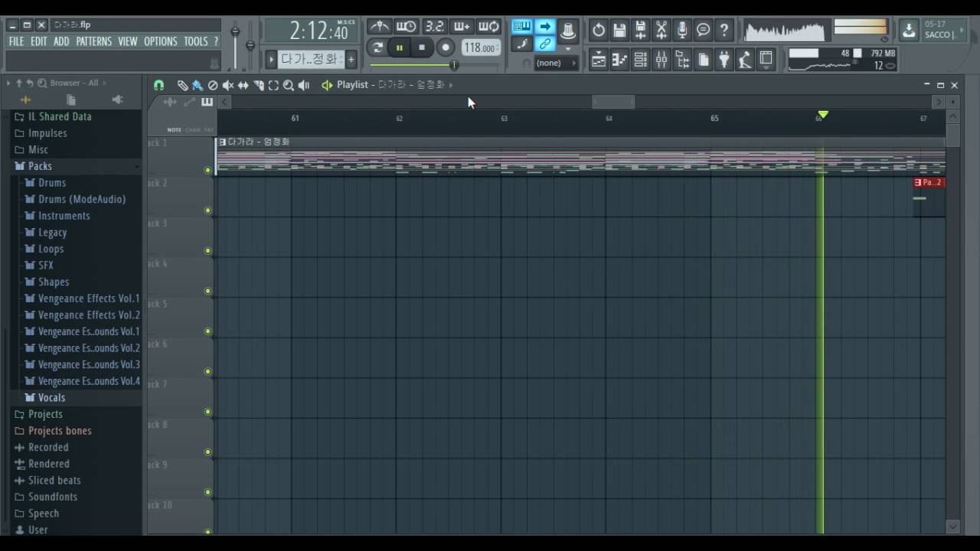Open the Plugin picker plug icon
This screenshot has width=980, height=551.
click(x=724, y=60)
